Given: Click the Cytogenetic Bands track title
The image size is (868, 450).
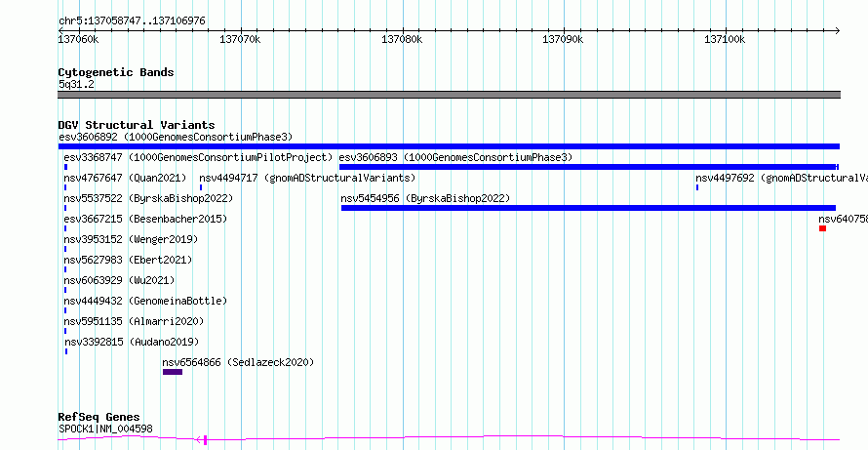Looking at the screenshot, I should [x=116, y=72].
